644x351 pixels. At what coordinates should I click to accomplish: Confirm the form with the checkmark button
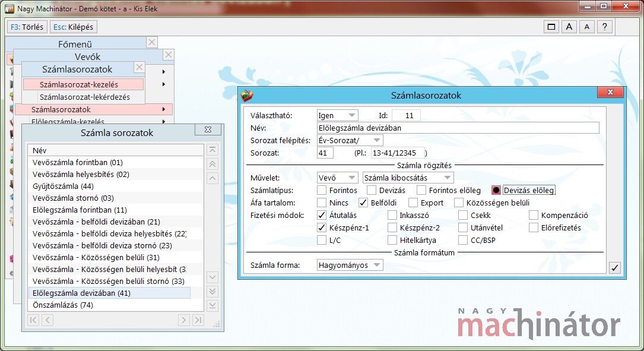(614, 268)
